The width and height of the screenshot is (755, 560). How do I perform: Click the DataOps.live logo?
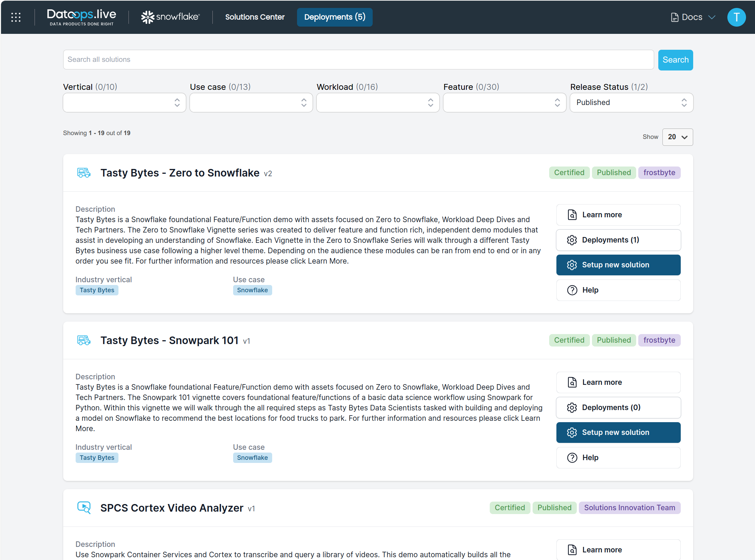(x=82, y=17)
